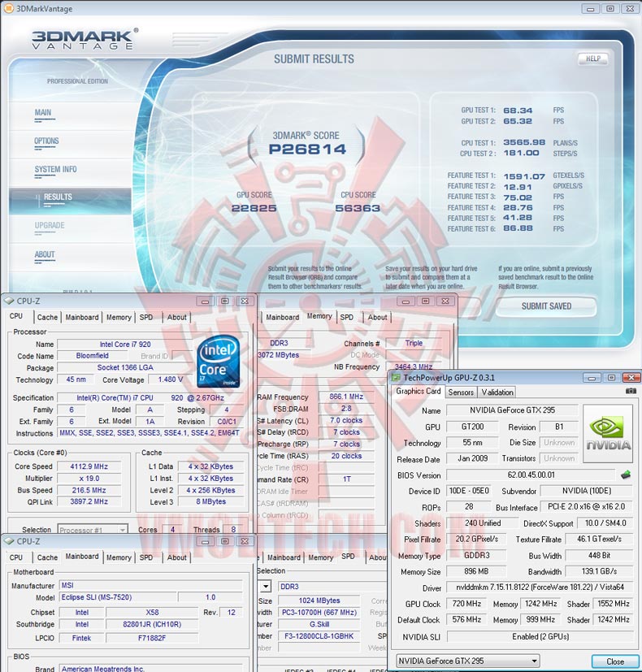Image resolution: width=642 pixels, height=672 pixels.
Task: Select About tab in CPU-Z memory timings window
Action: click(x=377, y=317)
